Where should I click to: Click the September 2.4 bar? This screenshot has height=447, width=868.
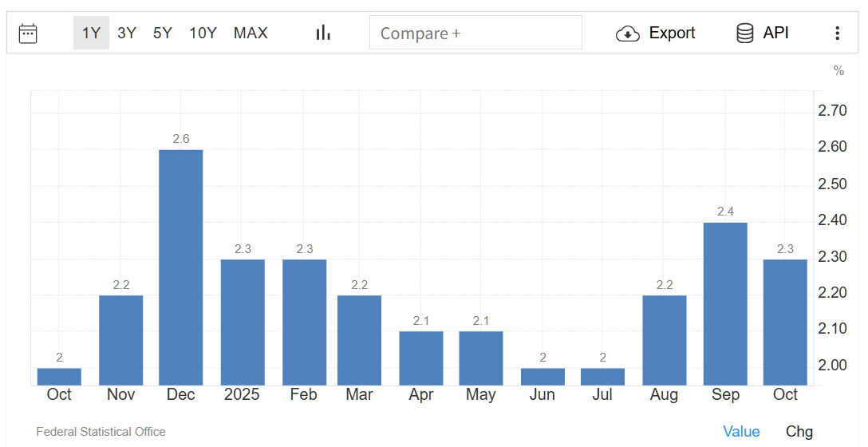pos(725,303)
